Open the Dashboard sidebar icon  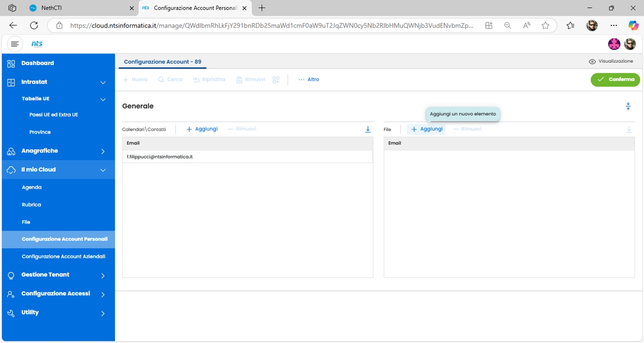click(11, 64)
